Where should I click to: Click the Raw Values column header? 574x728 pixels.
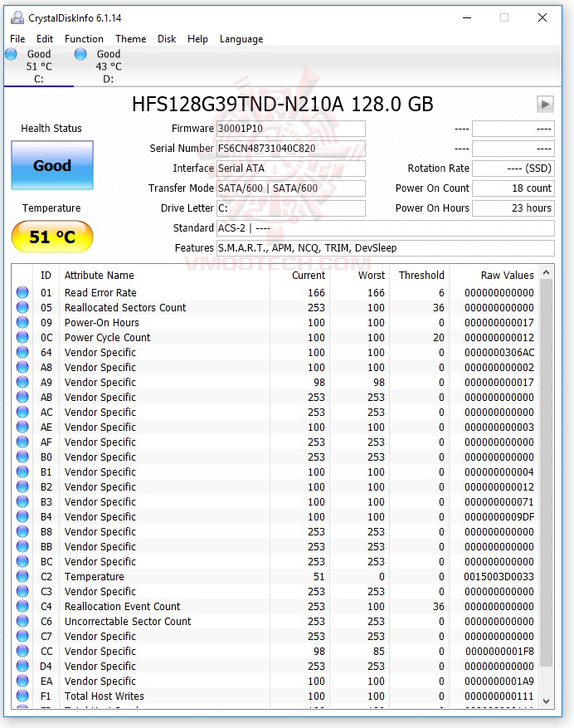tap(494, 276)
